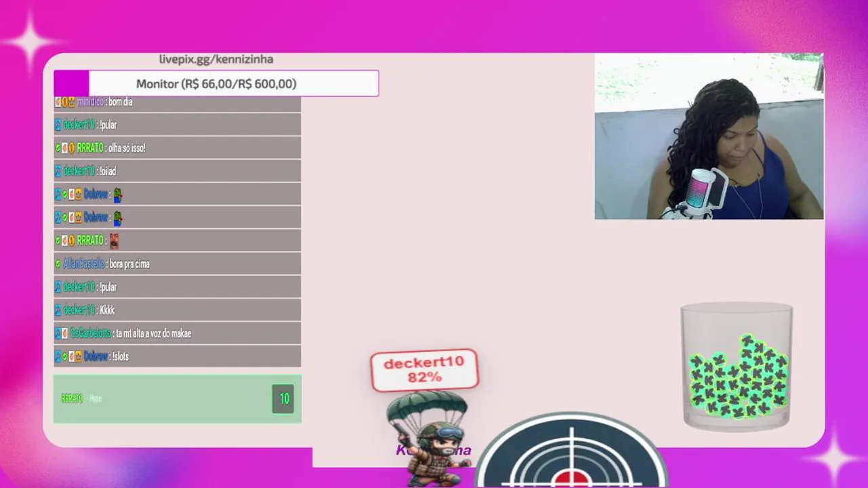The image size is (868, 488).
Task: Click the badge icon before deckert10's '!oilad'
Action: pos(58,171)
